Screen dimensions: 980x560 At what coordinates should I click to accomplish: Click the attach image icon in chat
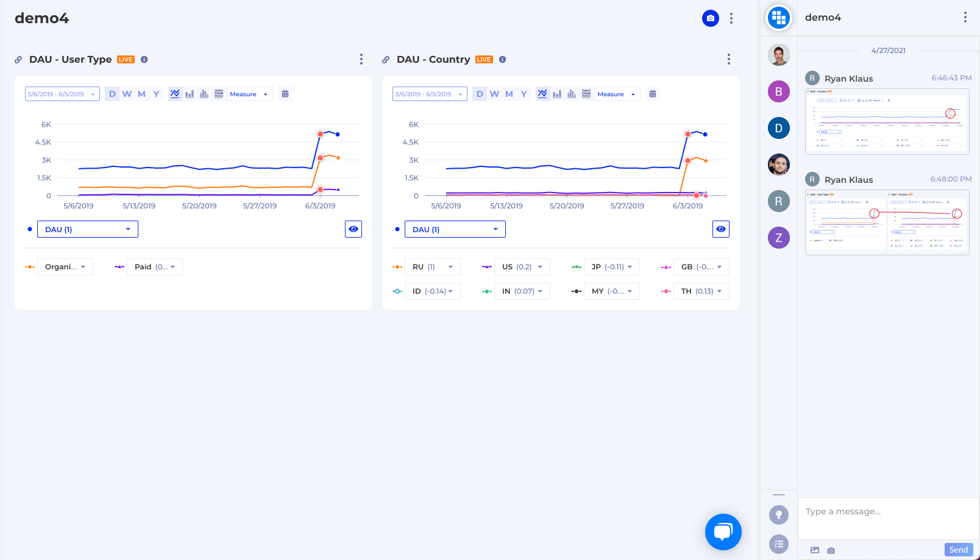pyautogui.click(x=815, y=550)
